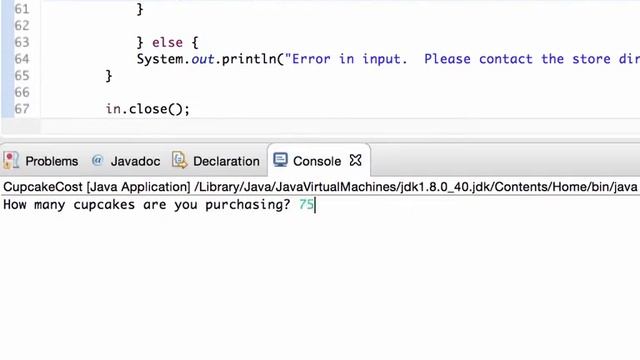Click the closing brace on line 61
The image size is (640, 360).
(140, 9)
